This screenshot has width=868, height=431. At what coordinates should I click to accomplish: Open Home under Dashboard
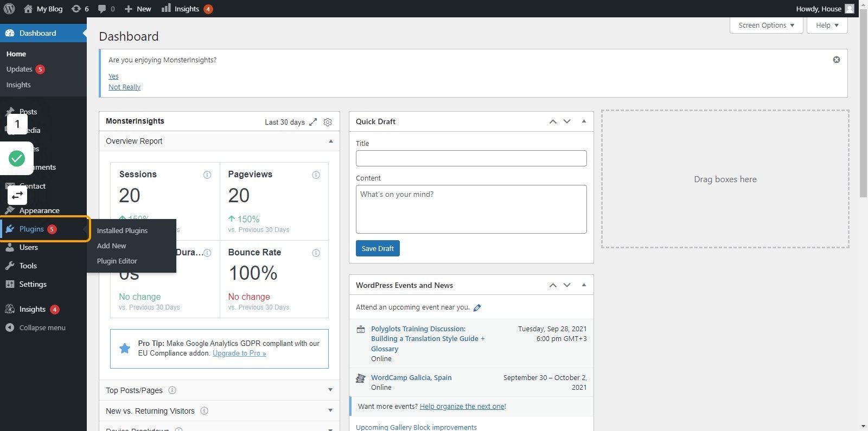point(16,54)
